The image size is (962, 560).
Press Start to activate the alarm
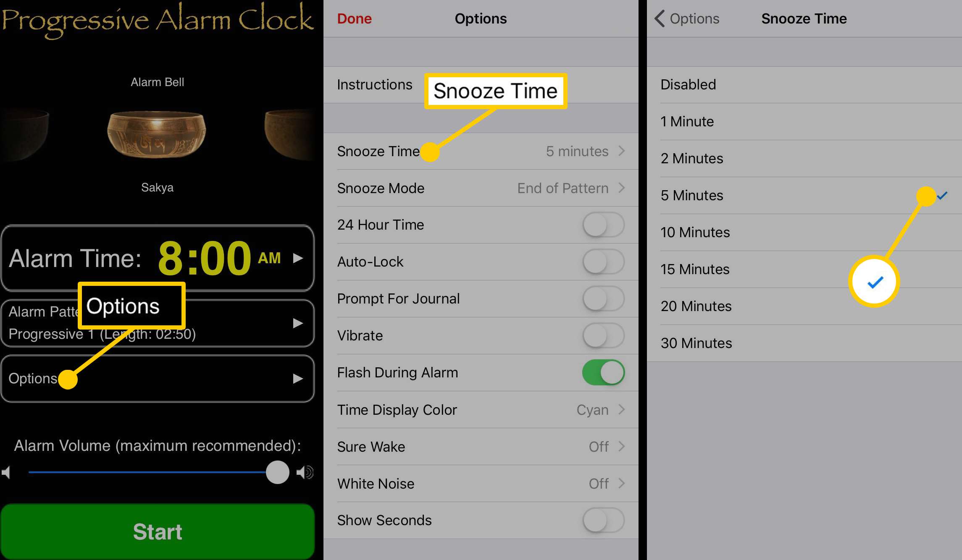click(x=159, y=531)
